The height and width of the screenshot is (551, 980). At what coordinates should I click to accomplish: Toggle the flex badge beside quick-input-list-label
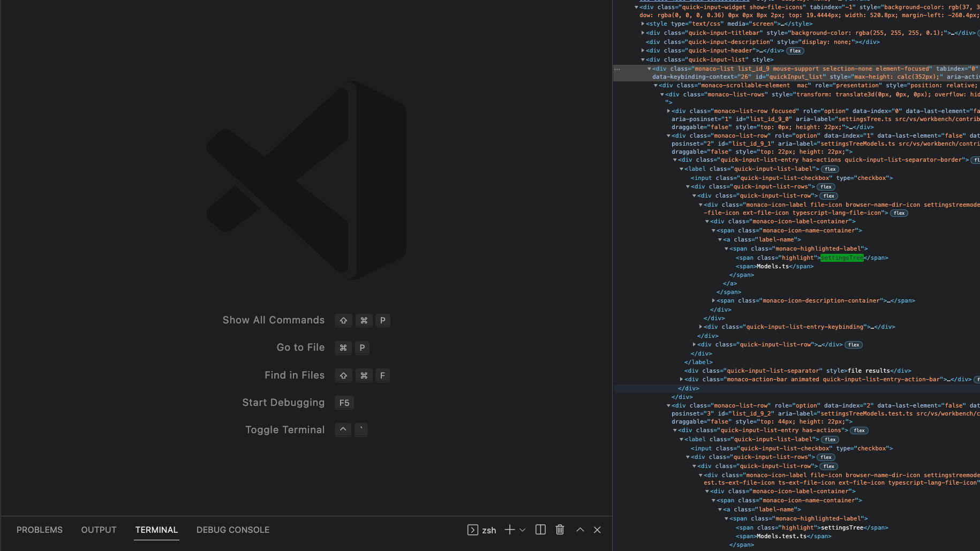(830, 169)
